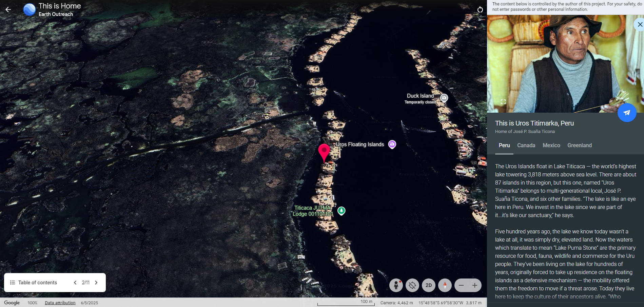Click the Duck Island photo icon
Viewport: 644px width, 307px height.
tap(444, 98)
